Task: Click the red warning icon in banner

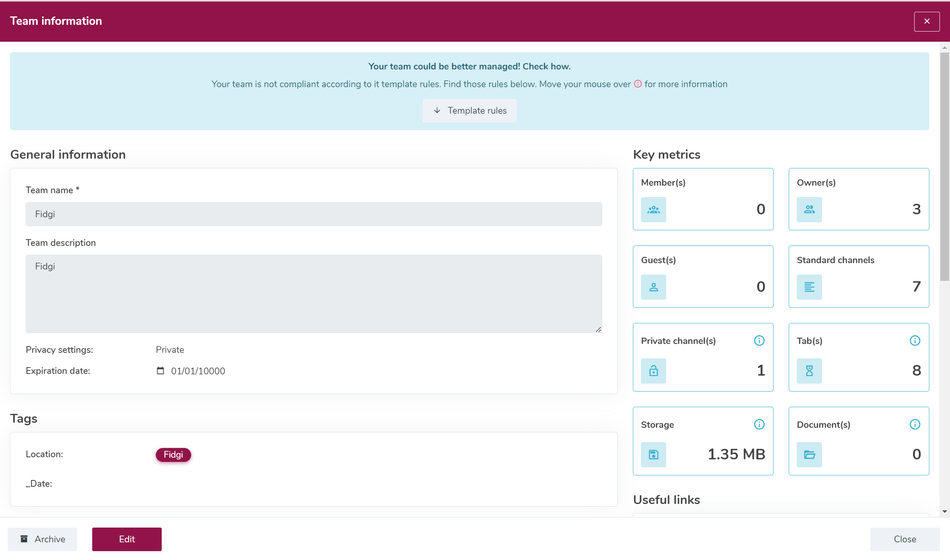Action: pos(638,84)
